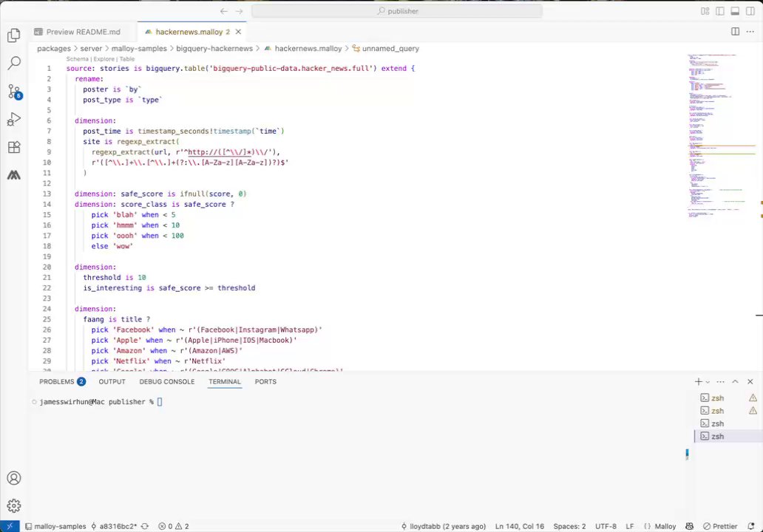Create a new terminal with plus icon
Image resolution: width=763 pixels, height=532 pixels.
click(x=698, y=382)
